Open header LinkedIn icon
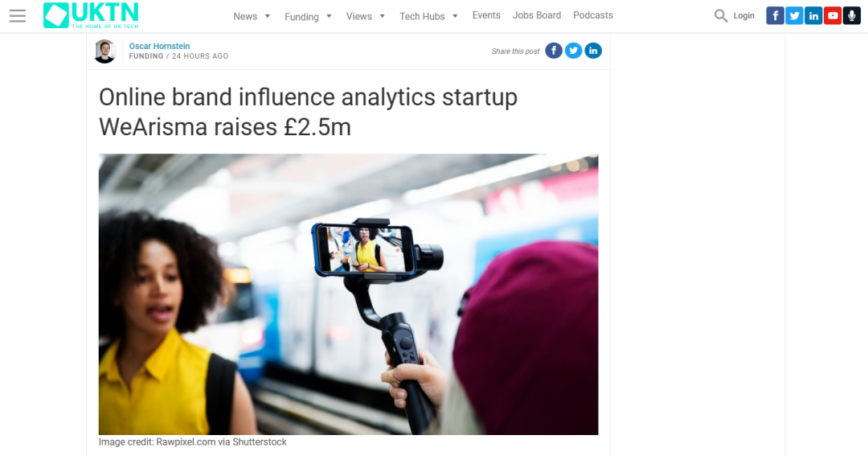 tap(813, 15)
